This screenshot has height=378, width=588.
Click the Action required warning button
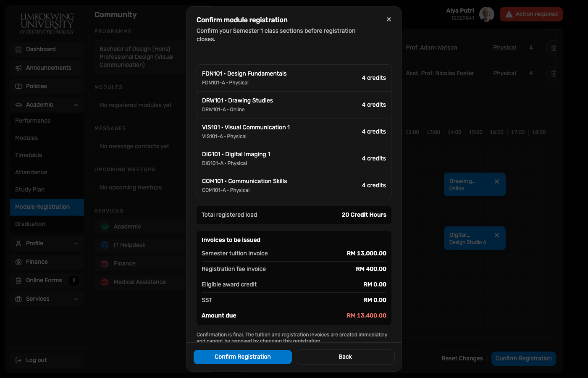point(531,14)
